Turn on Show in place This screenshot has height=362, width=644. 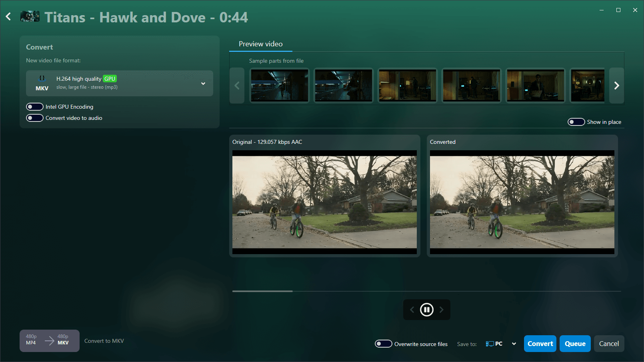click(576, 122)
